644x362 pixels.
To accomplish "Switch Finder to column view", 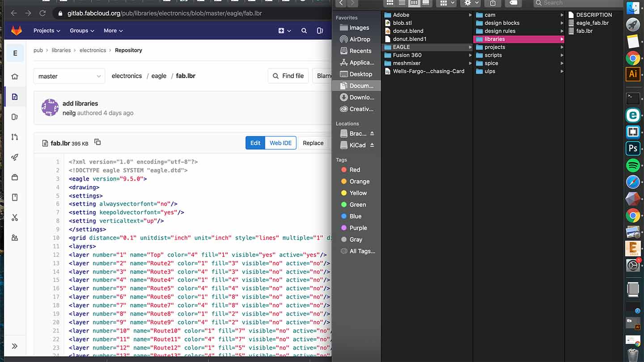I will coord(414,3).
